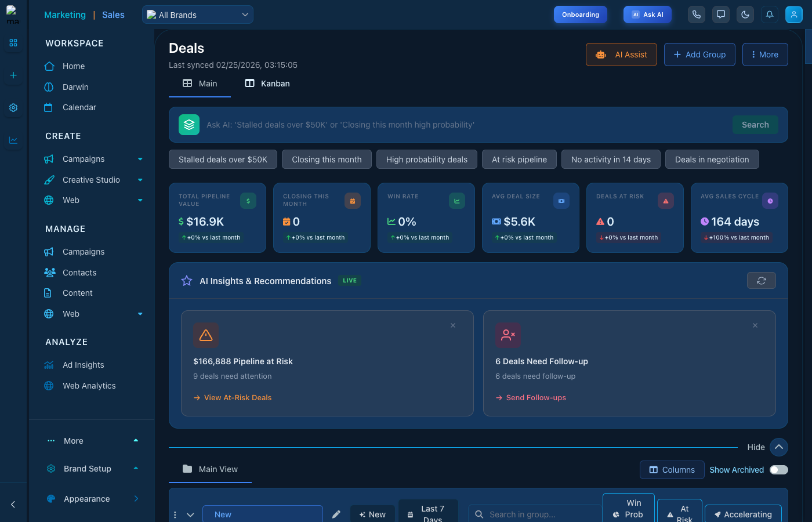
Task: Follow the View At-Risk Deals link
Action: (233, 397)
